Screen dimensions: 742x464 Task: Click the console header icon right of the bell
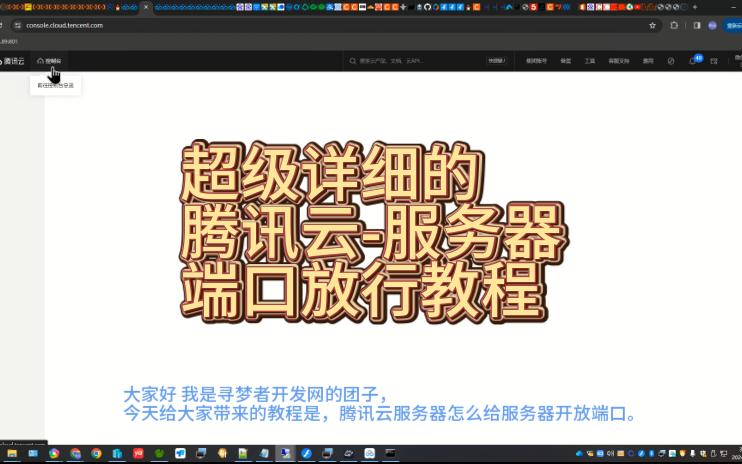tap(714, 61)
